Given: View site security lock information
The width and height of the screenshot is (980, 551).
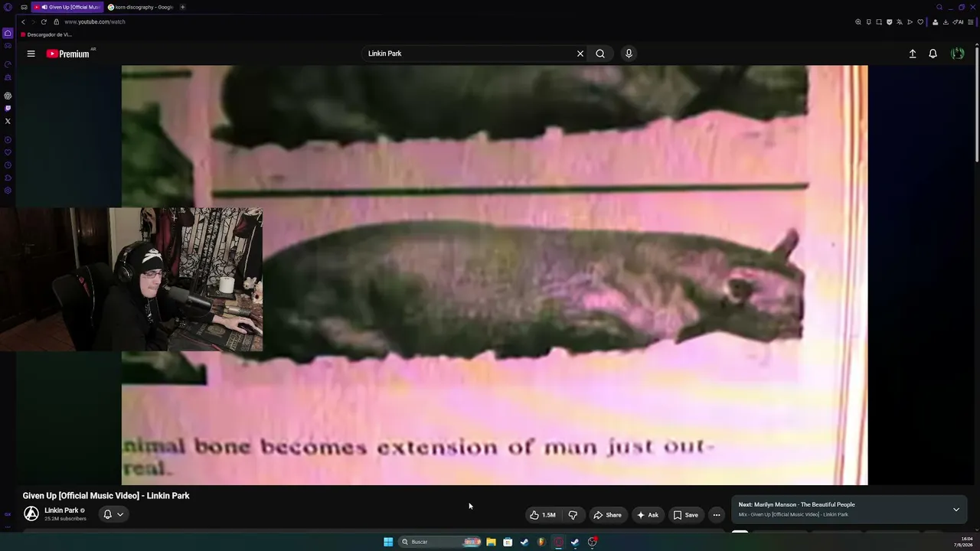Looking at the screenshot, I should click(x=56, y=22).
